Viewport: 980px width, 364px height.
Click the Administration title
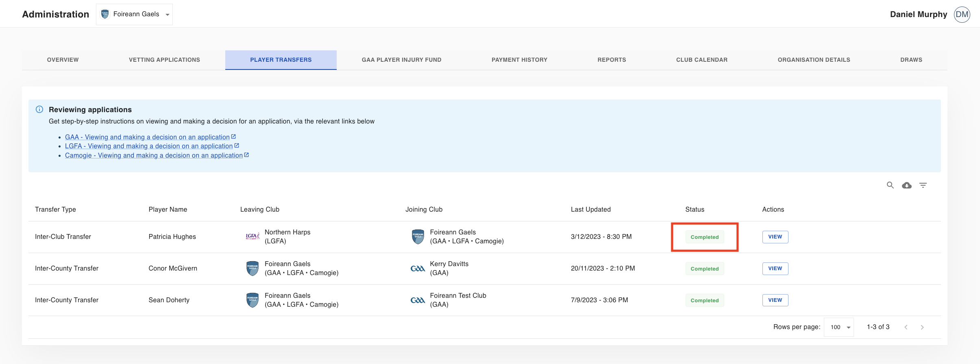point(56,14)
